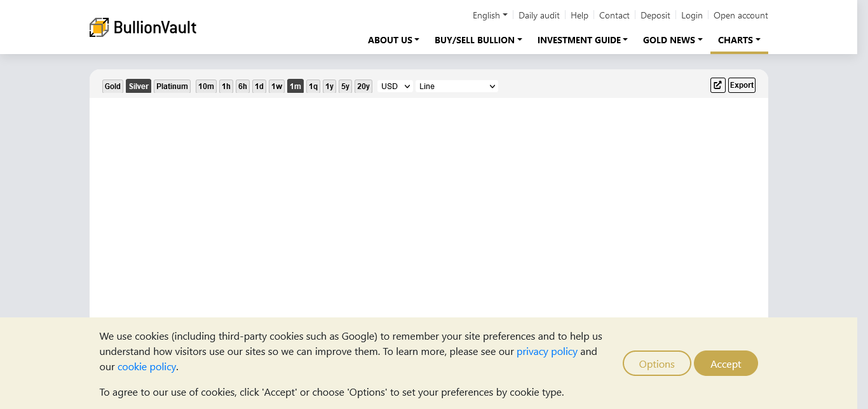Select the Silver metal button
This screenshot has height=409, width=868.
[x=139, y=87]
